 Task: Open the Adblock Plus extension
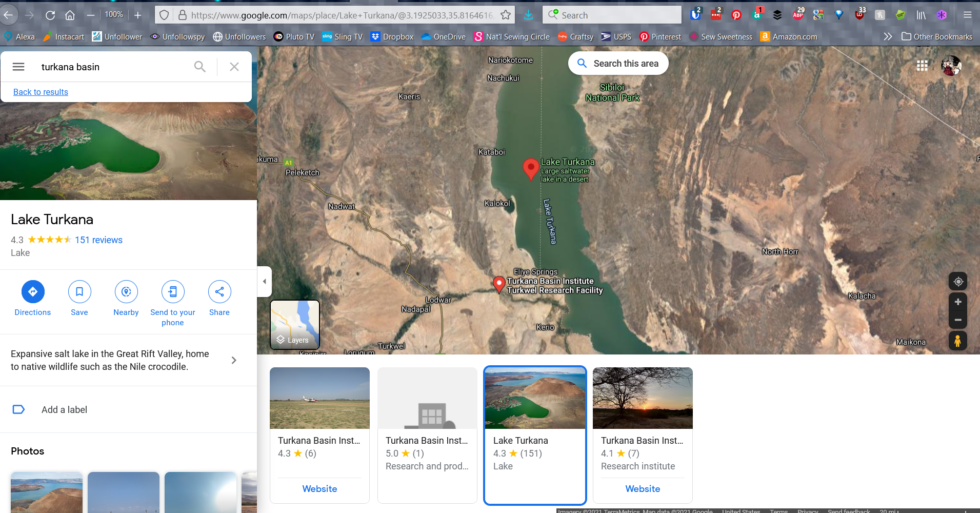coord(798,14)
